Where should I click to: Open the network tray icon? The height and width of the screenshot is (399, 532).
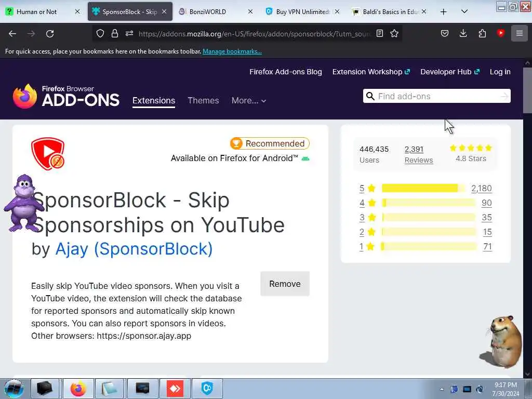pos(467,390)
